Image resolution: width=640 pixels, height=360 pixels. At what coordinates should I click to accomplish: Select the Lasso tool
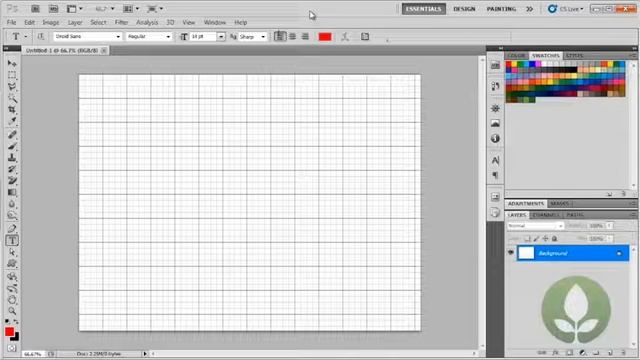coord(12,87)
